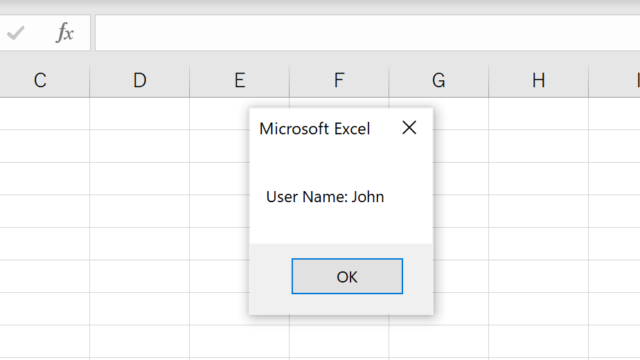The image size is (640, 360).
Task: Click first-row cell under column H
Action: click(x=538, y=114)
